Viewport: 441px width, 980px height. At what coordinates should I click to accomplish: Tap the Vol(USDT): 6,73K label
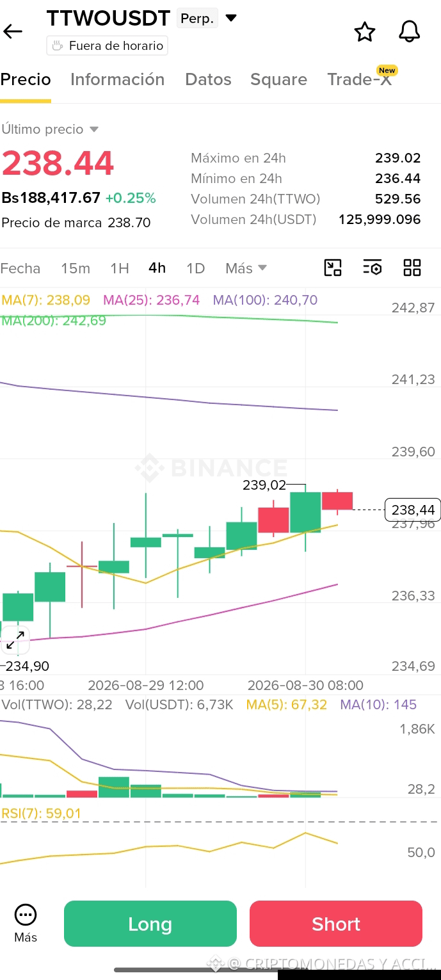tap(179, 705)
